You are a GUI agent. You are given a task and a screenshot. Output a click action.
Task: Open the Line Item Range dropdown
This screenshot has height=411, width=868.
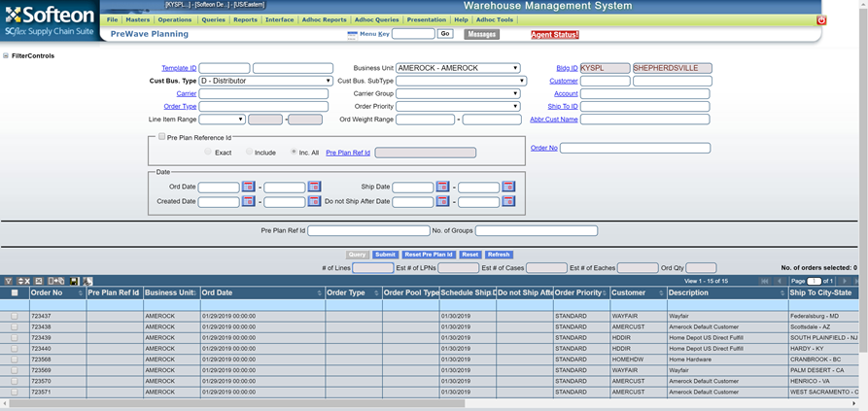tap(222, 119)
